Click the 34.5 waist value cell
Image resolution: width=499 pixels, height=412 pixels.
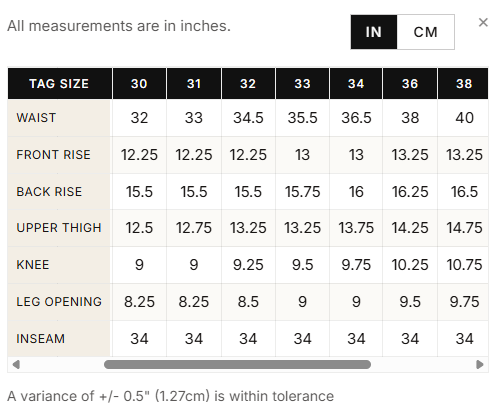click(x=248, y=118)
